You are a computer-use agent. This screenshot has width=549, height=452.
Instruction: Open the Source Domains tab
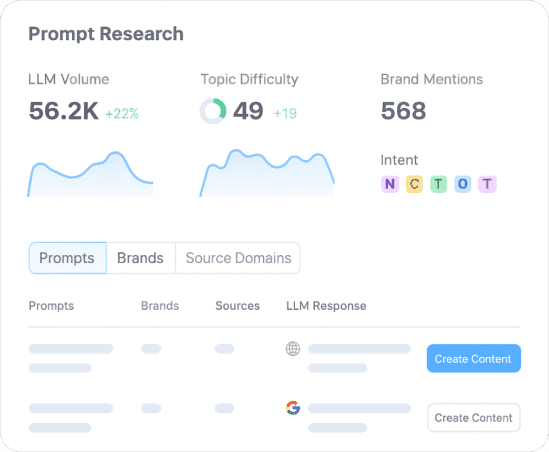point(238,258)
